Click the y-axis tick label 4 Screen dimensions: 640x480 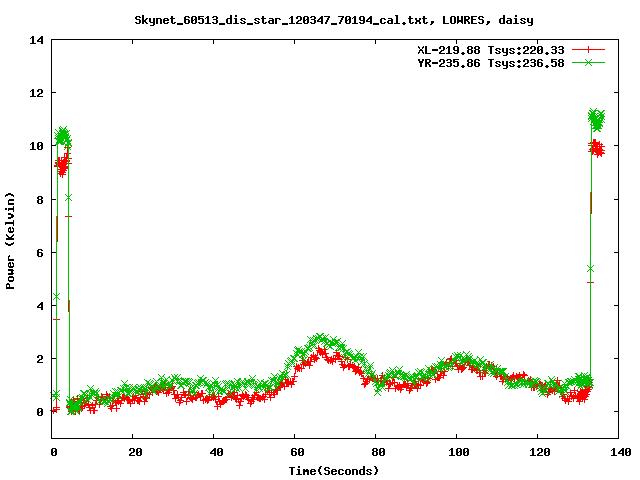coord(40,306)
